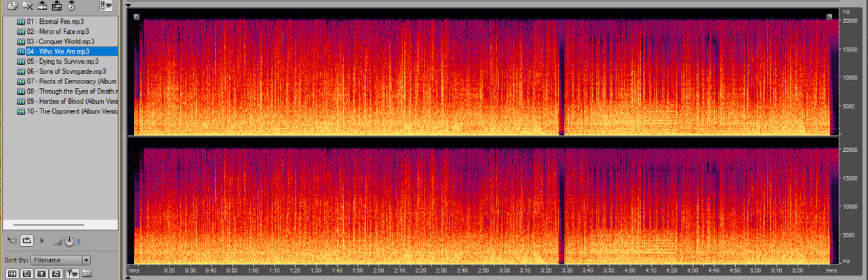Toggle the Show Options eye button

pos(106,6)
